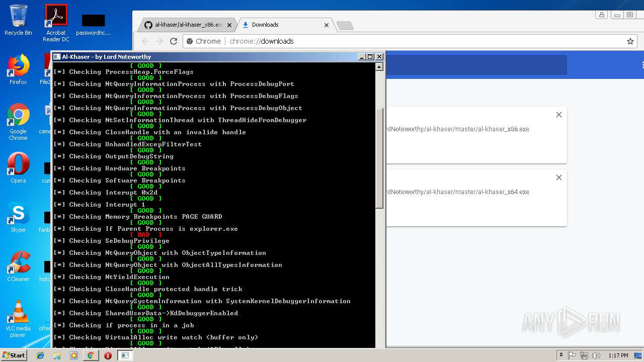Close the al-khaser GitHub tab

(229, 25)
